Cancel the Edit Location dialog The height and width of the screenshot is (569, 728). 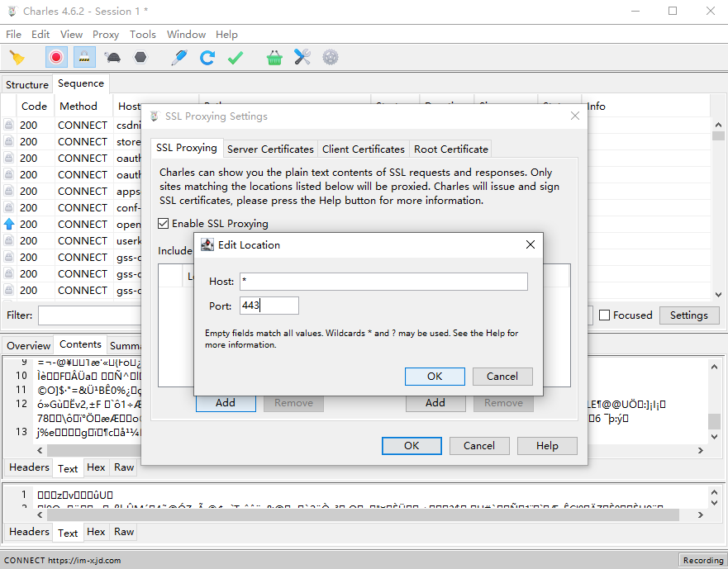point(502,377)
